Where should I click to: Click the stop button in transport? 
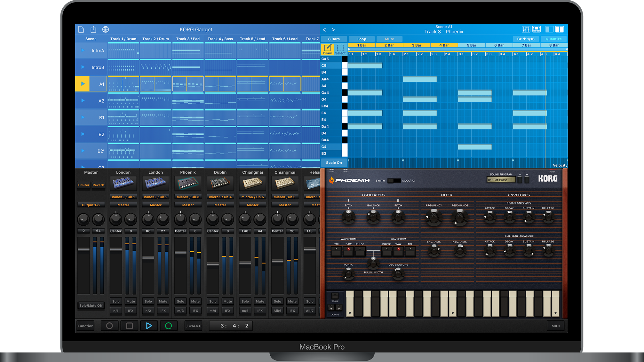129,326
